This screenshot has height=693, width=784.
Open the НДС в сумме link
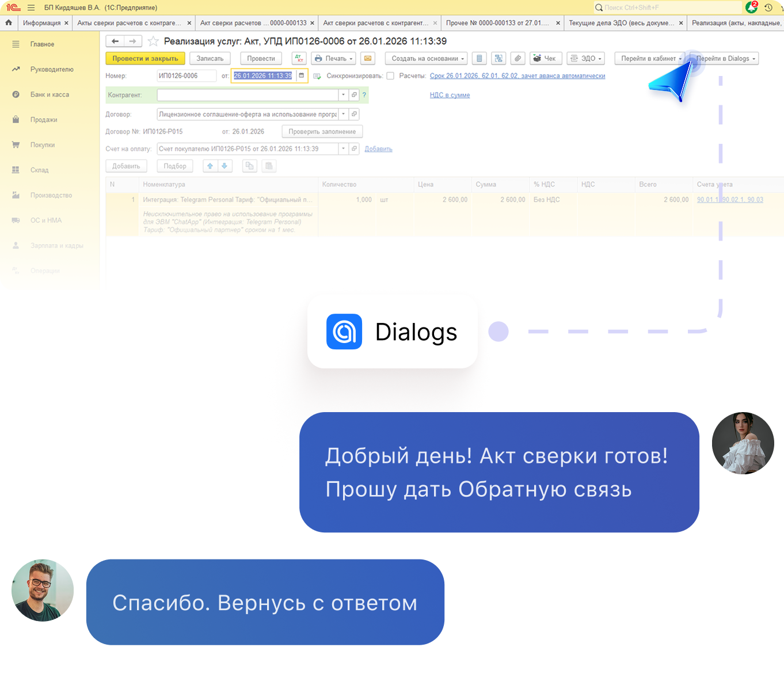click(450, 95)
